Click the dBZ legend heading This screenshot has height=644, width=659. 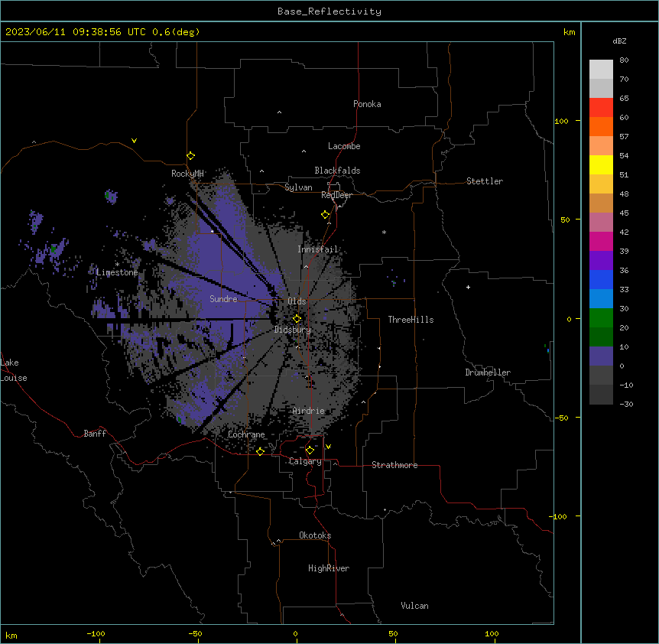tap(619, 41)
